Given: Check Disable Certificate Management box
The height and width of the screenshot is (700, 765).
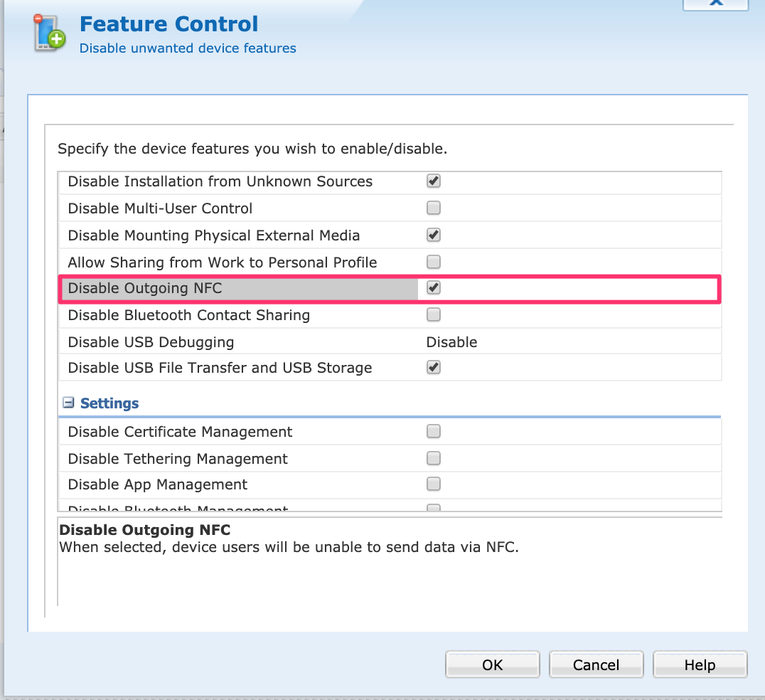Looking at the screenshot, I should point(433,431).
